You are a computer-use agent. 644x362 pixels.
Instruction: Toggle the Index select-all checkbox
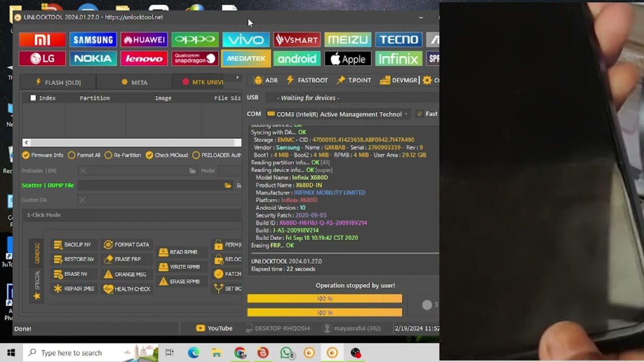tap(33, 98)
